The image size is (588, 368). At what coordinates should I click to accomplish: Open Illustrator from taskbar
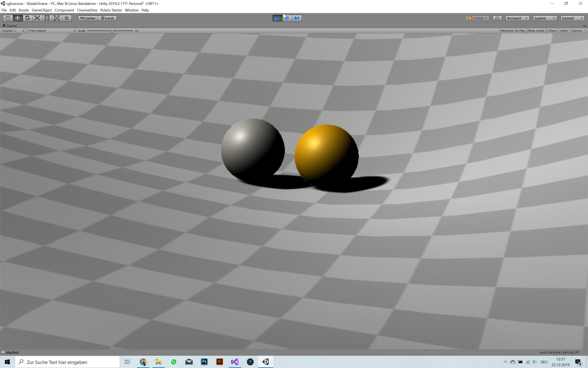click(x=220, y=362)
